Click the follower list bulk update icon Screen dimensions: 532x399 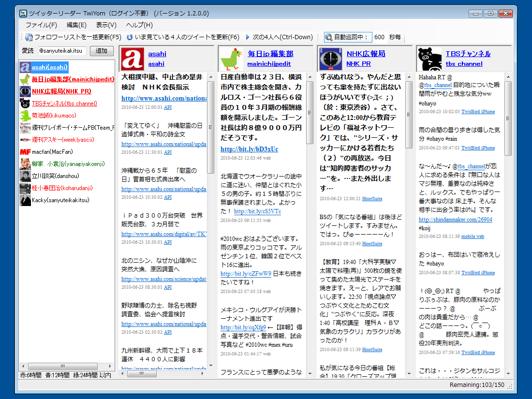pyautogui.click(x=29, y=37)
